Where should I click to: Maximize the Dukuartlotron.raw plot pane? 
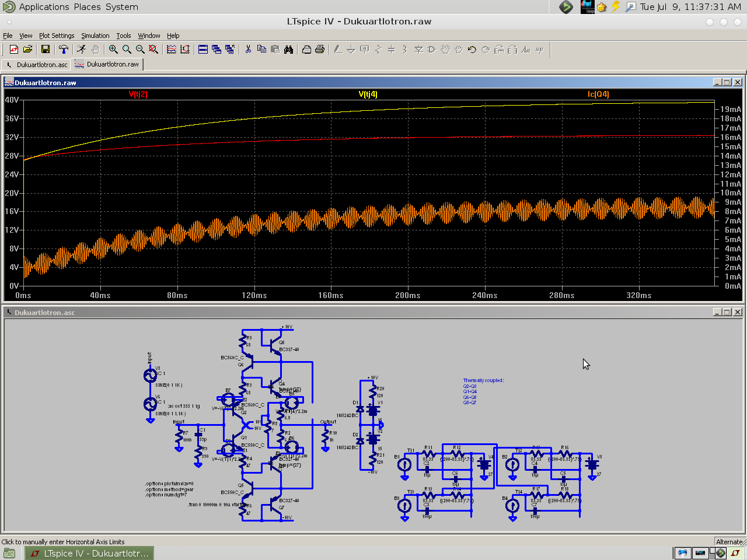727,82
